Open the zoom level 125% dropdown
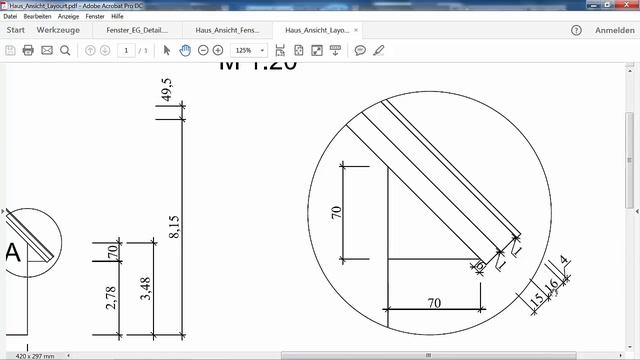Image resolution: width=640 pixels, height=360 pixels. pos(262,50)
